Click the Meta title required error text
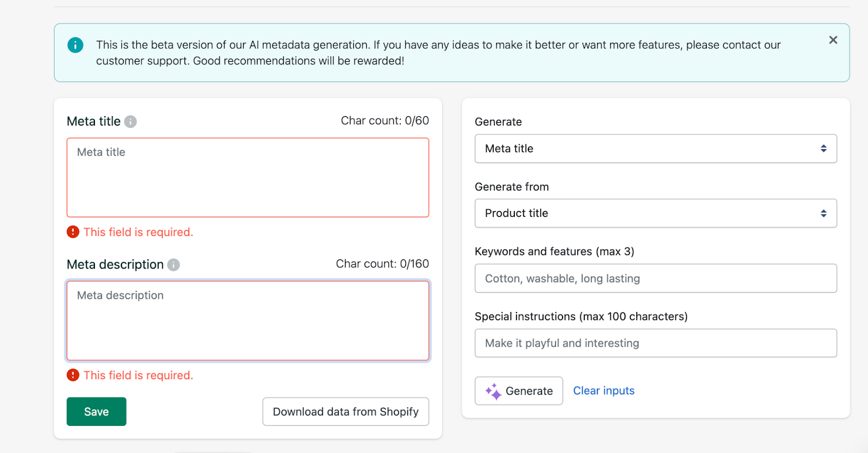868x453 pixels. tap(138, 232)
